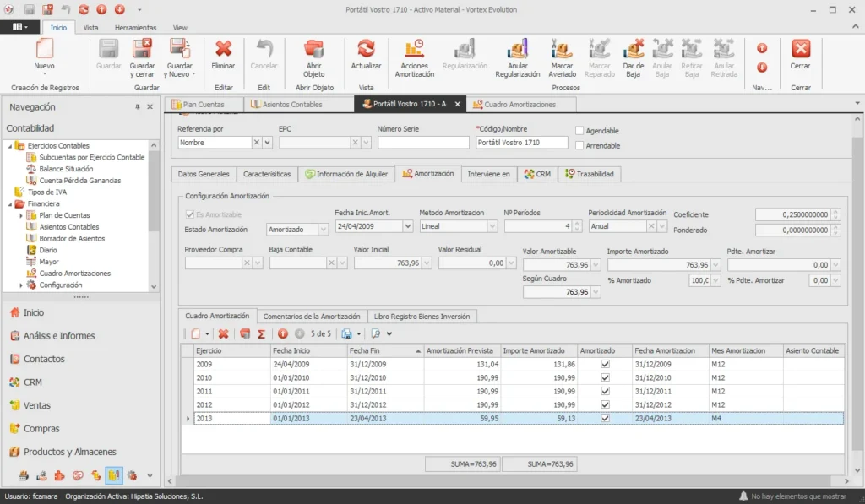Switch to the Vista ribbon tab
Image resolution: width=865 pixels, height=504 pixels.
click(x=90, y=28)
